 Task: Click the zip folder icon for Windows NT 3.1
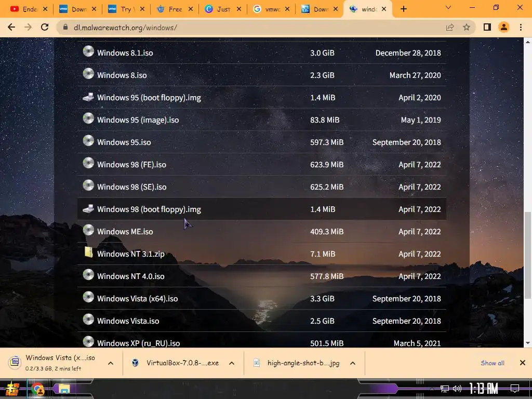(x=88, y=252)
